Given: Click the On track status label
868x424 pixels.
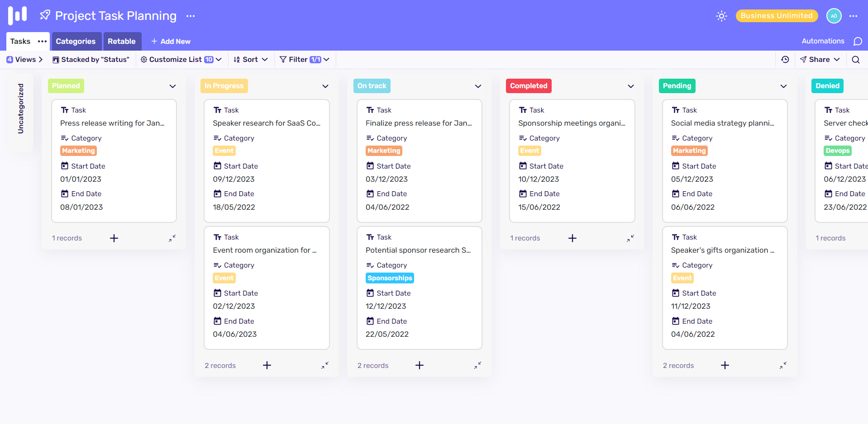Looking at the screenshot, I should [x=372, y=86].
